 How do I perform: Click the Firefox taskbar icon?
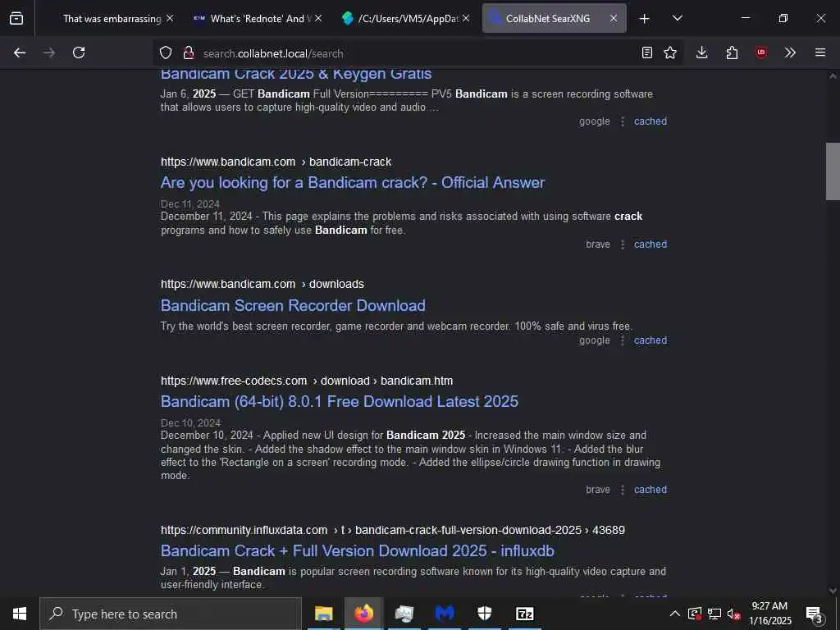363,614
